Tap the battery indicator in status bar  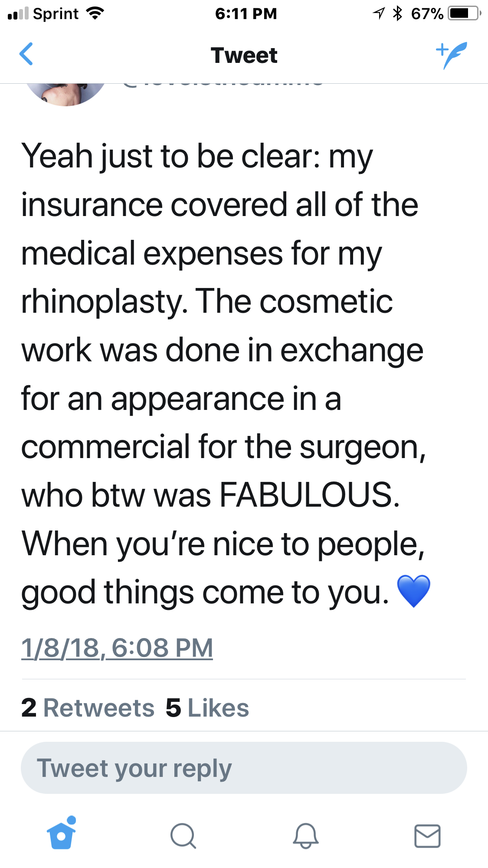[x=465, y=13]
